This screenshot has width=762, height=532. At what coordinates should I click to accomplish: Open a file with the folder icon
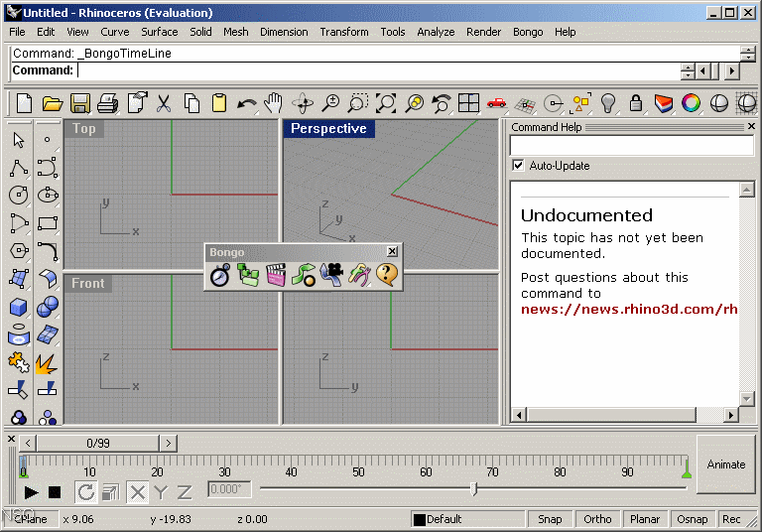pos(52,103)
